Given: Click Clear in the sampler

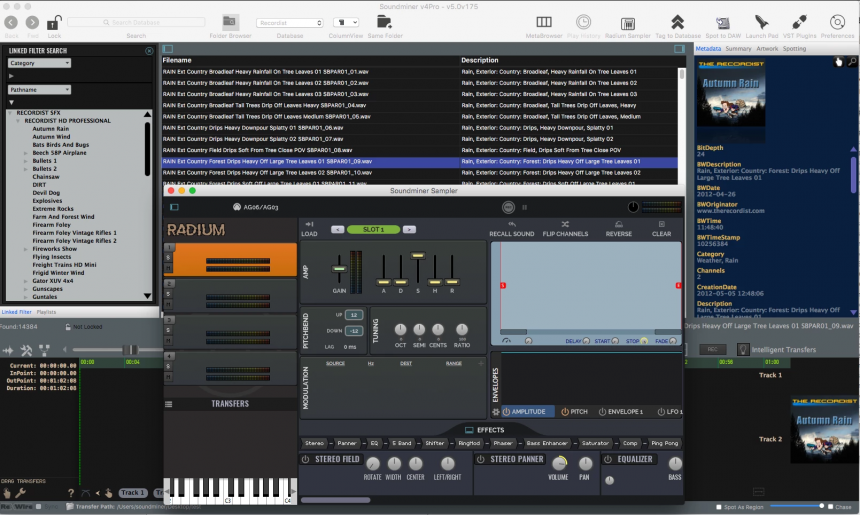Looking at the screenshot, I should pos(661,229).
